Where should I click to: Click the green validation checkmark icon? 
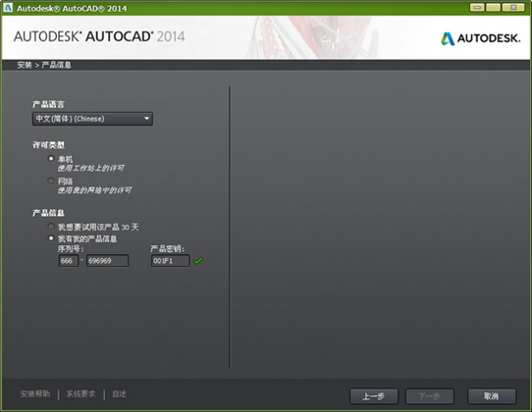198,260
